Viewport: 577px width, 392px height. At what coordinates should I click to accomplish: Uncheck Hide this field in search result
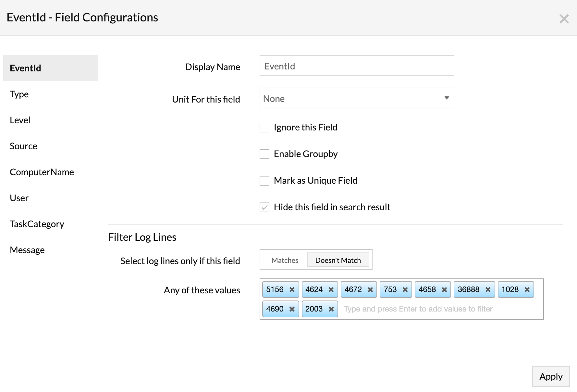264,207
